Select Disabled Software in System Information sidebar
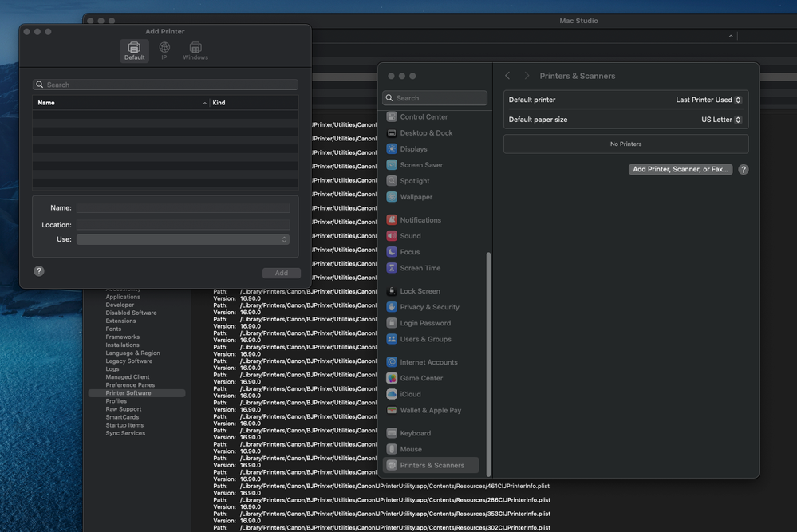The height and width of the screenshot is (532, 797). click(x=131, y=313)
